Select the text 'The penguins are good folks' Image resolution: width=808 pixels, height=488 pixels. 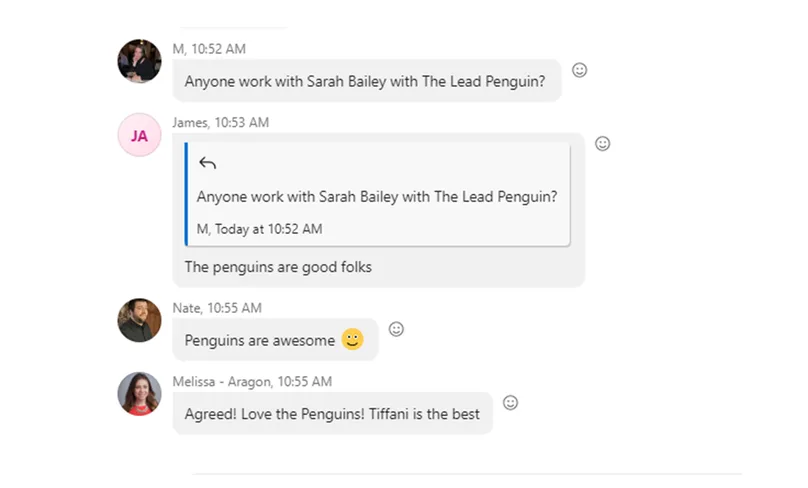click(278, 267)
